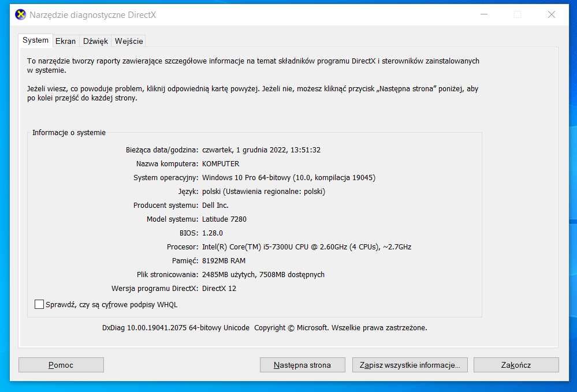The width and height of the screenshot is (577, 392).
Task: Click the BIOS version 1.28.0
Action: [213, 233]
